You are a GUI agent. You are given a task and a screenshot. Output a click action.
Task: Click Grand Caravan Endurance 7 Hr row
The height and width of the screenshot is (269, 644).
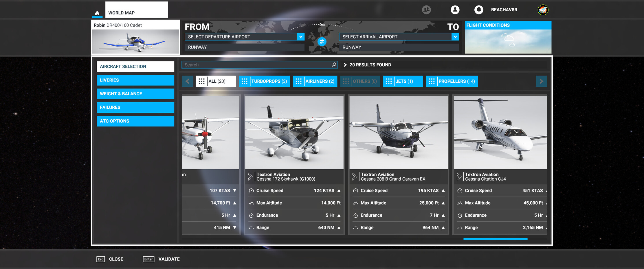399,215
